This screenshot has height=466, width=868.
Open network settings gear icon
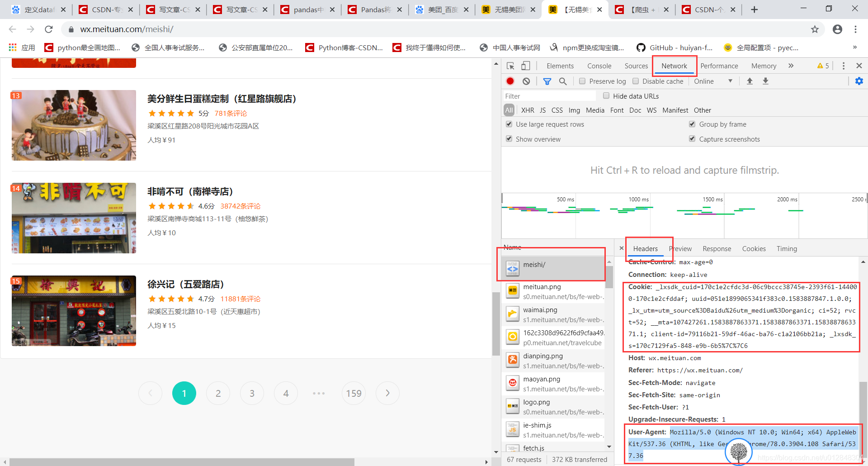(859, 81)
